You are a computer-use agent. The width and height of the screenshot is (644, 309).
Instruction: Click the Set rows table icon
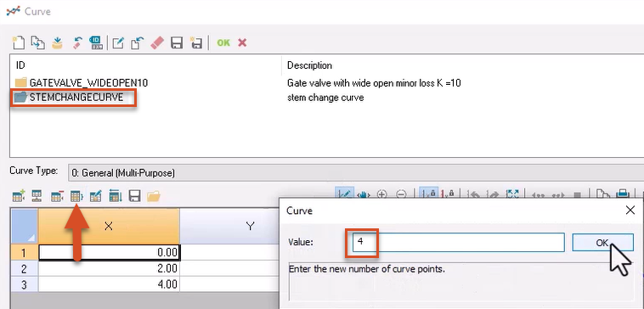click(76, 196)
